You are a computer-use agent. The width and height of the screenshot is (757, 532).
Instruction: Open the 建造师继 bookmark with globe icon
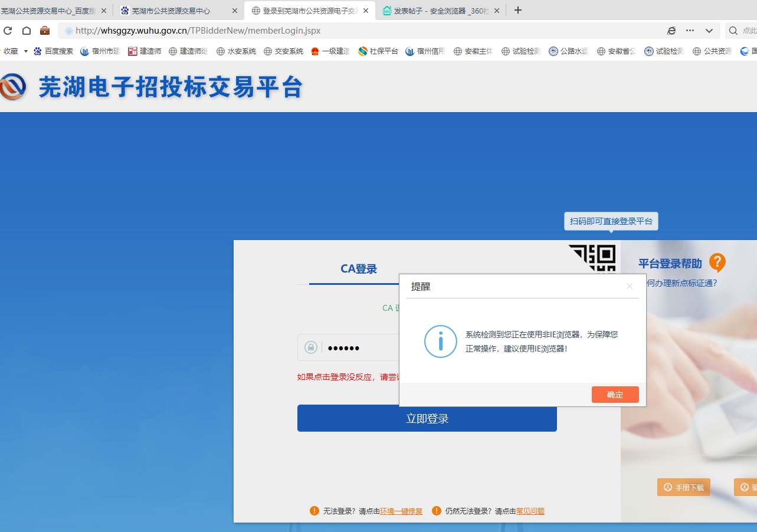click(x=188, y=51)
